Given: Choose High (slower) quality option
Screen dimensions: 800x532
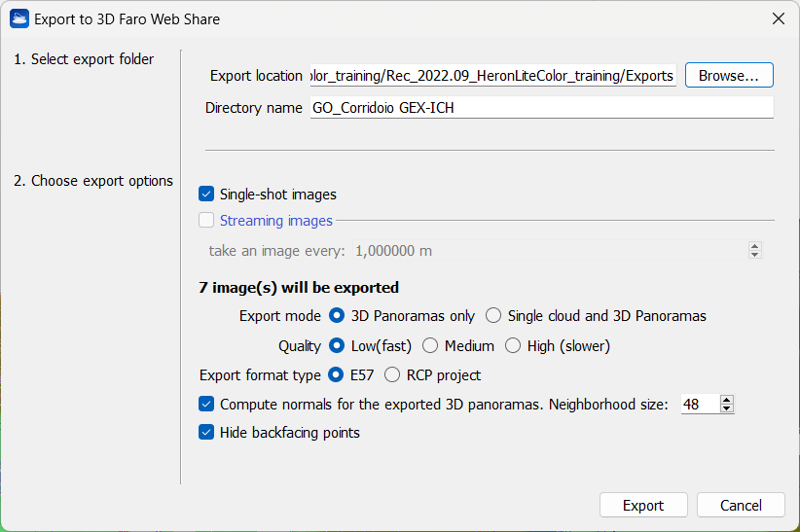Looking at the screenshot, I should pos(513,346).
